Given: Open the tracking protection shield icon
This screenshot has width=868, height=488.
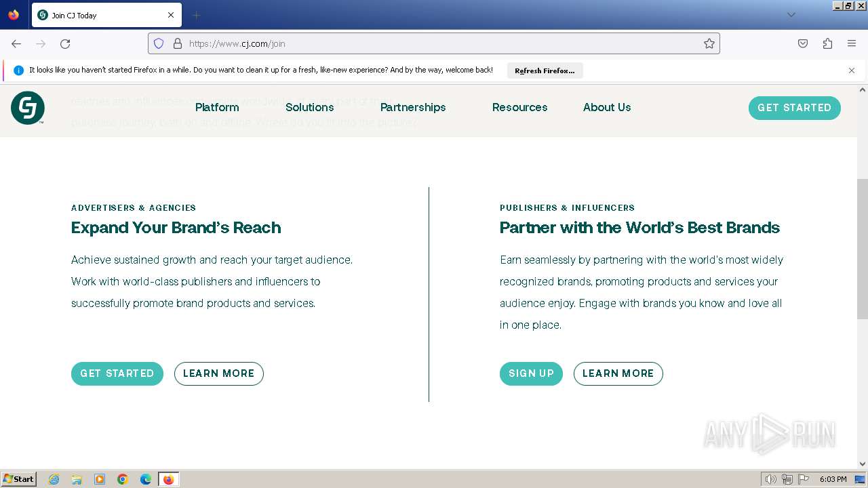Looking at the screenshot, I should click(x=159, y=43).
